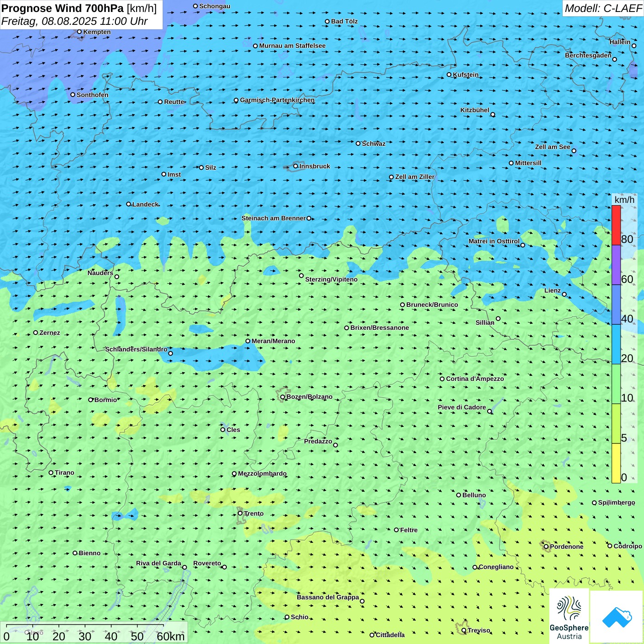Click the 'Kitzbühel' label
This screenshot has height=644, width=644.
pyautogui.click(x=475, y=110)
